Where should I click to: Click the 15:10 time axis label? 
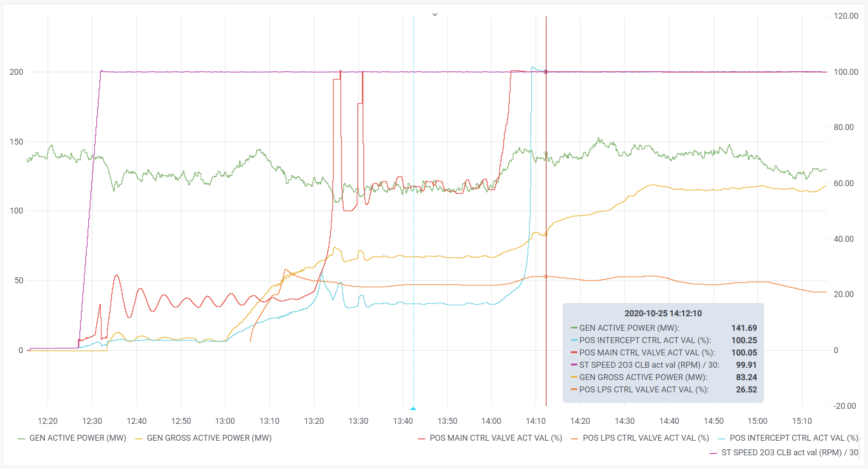(x=802, y=421)
